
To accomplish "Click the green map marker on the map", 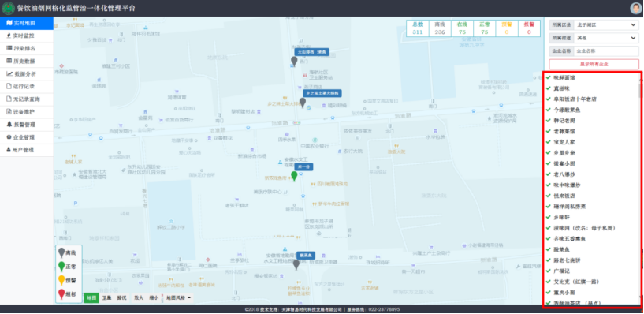I will (294, 176).
